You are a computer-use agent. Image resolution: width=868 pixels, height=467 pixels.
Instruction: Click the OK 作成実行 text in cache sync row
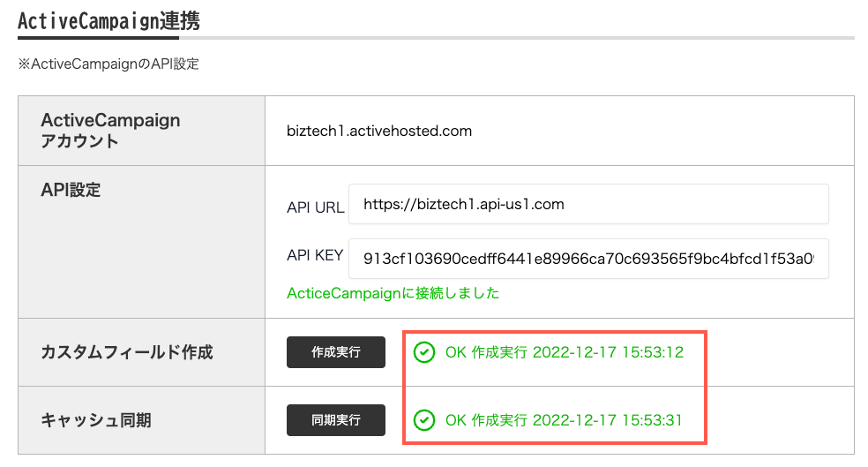[486, 420]
